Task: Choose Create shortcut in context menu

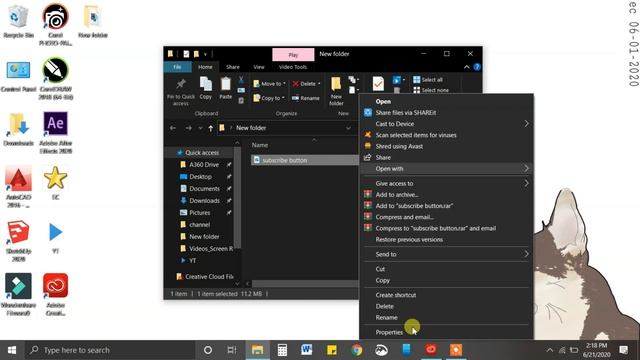Action: coord(396,295)
